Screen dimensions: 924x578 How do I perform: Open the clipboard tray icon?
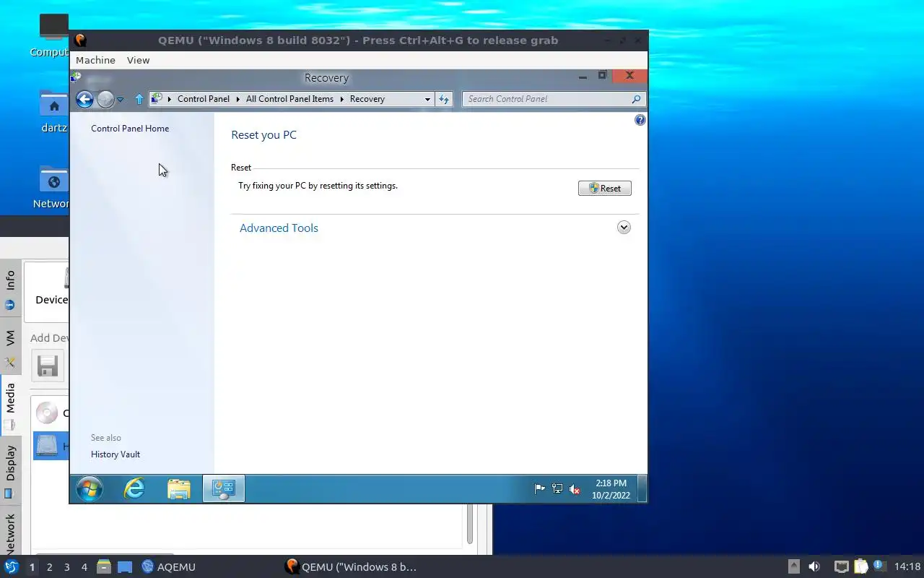tap(860, 566)
